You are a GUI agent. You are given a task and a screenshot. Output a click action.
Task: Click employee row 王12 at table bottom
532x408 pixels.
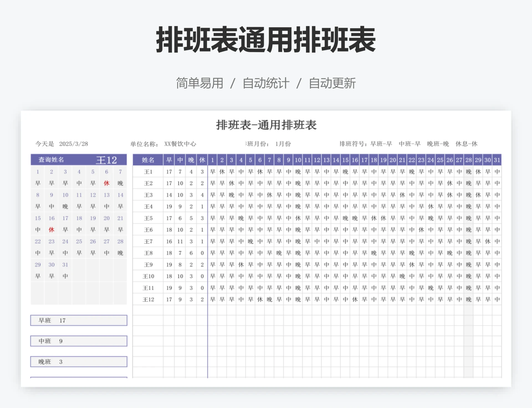point(148,299)
